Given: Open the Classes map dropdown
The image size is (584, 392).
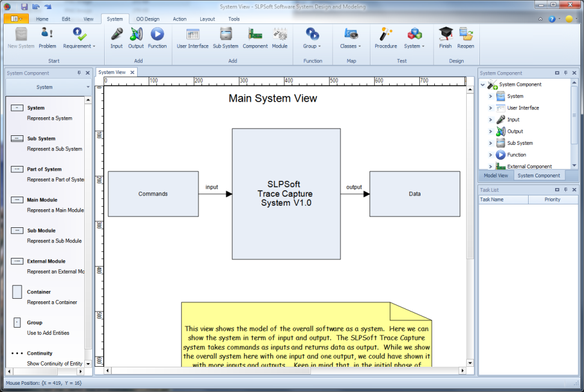Looking at the screenshot, I should click(351, 38).
